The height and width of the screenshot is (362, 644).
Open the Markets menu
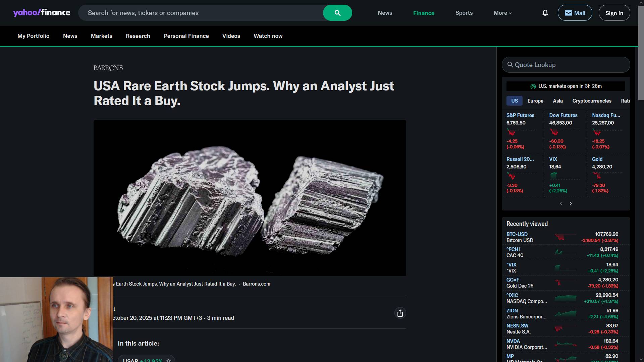point(101,36)
